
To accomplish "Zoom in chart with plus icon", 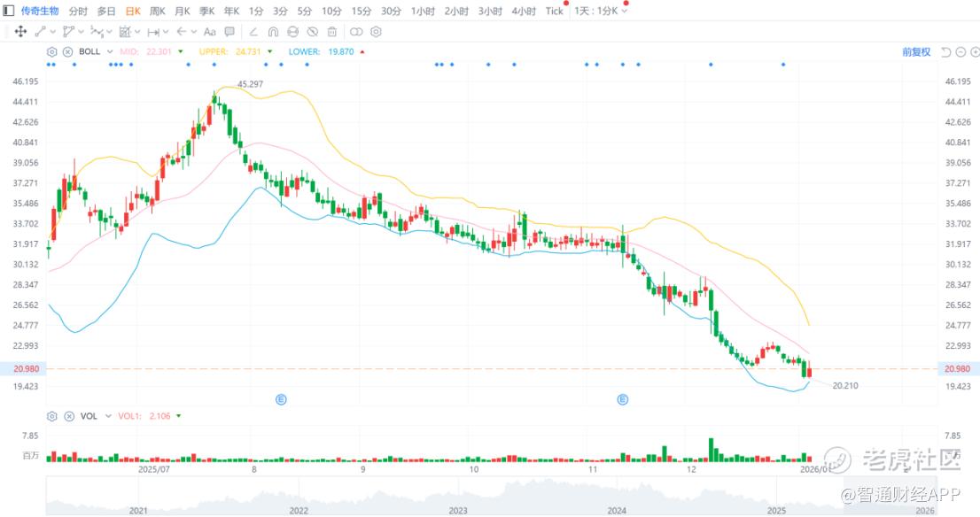I will point(975,52).
